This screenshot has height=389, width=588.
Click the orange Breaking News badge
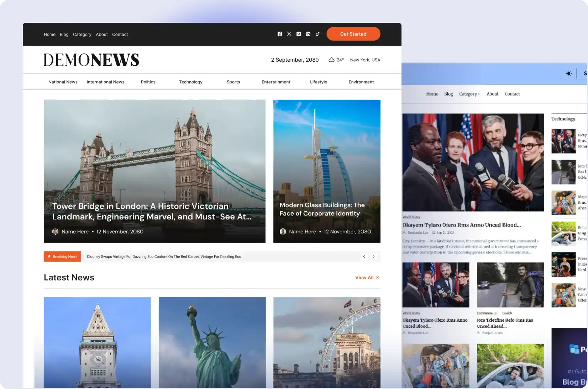[x=62, y=256]
